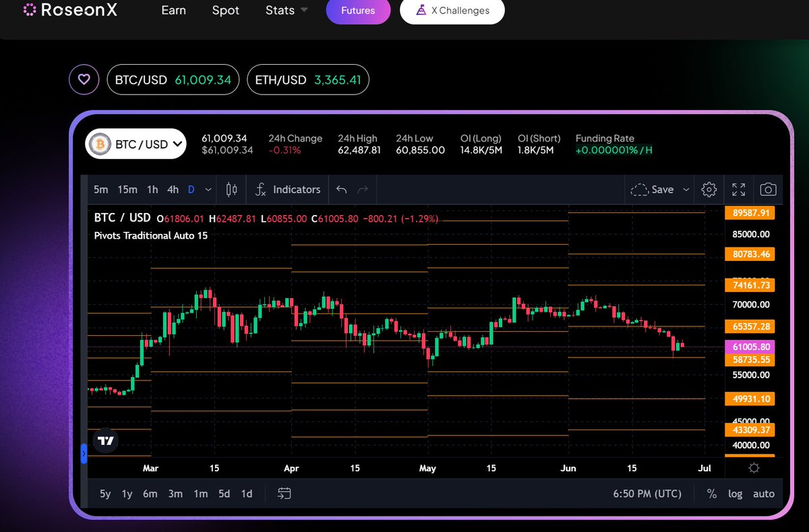The width and height of the screenshot is (809, 532).
Task: Open the candlestick chart type selector
Action: pos(231,189)
